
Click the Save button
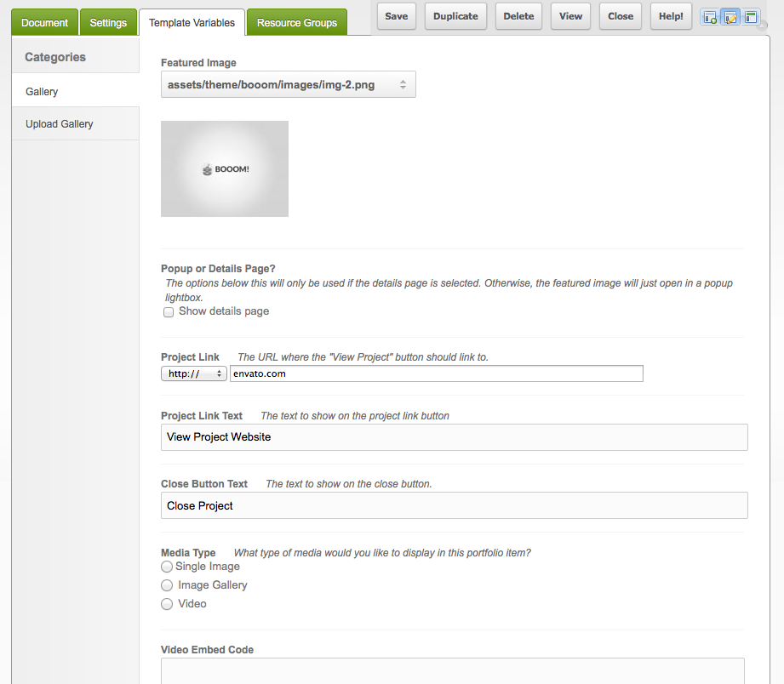point(396,16)
